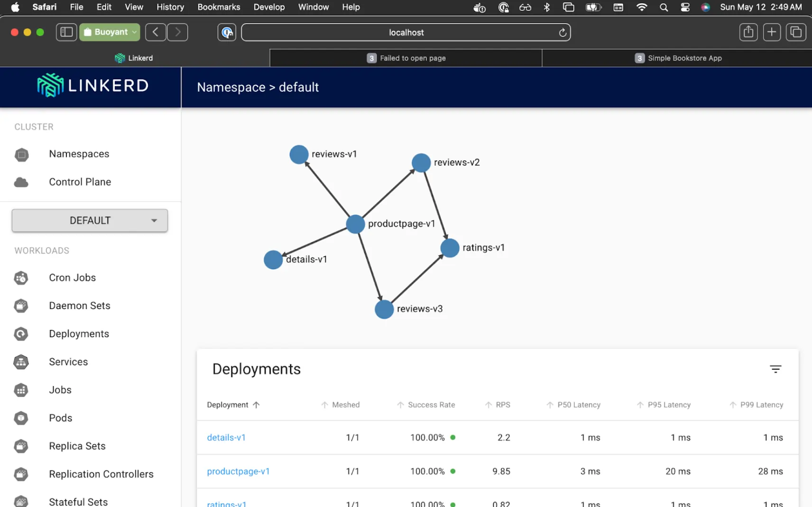The height and width of the screenshot is (507, 812).
Task: Open the Services sidebar link
Action: [68, 362]
